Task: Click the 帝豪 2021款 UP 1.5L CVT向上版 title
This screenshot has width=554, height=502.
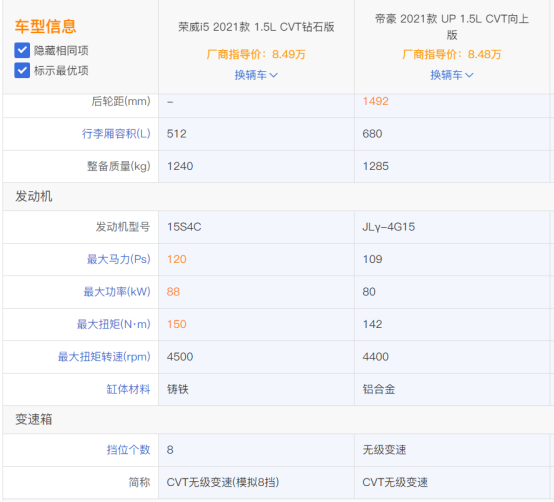Action: pos(452,26)
